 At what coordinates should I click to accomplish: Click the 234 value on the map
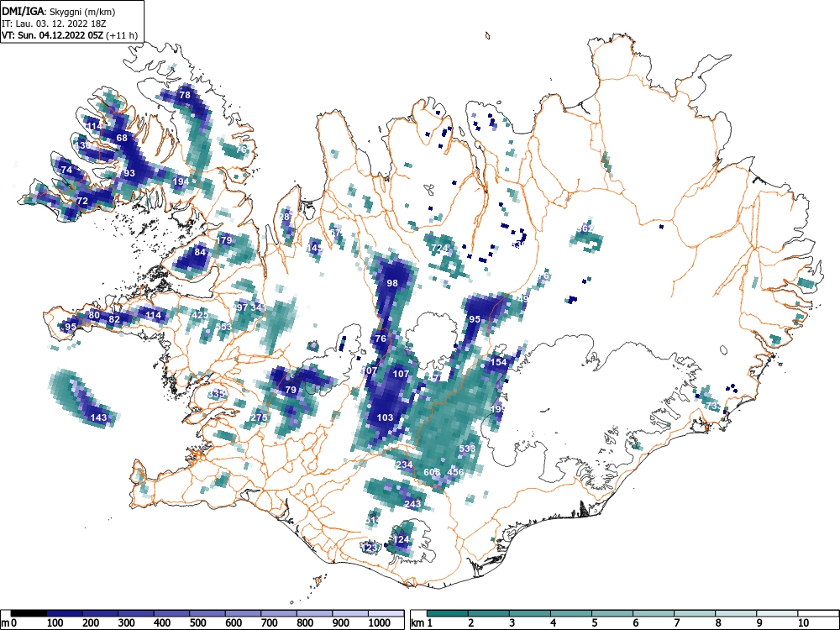(x=404, y=465)
